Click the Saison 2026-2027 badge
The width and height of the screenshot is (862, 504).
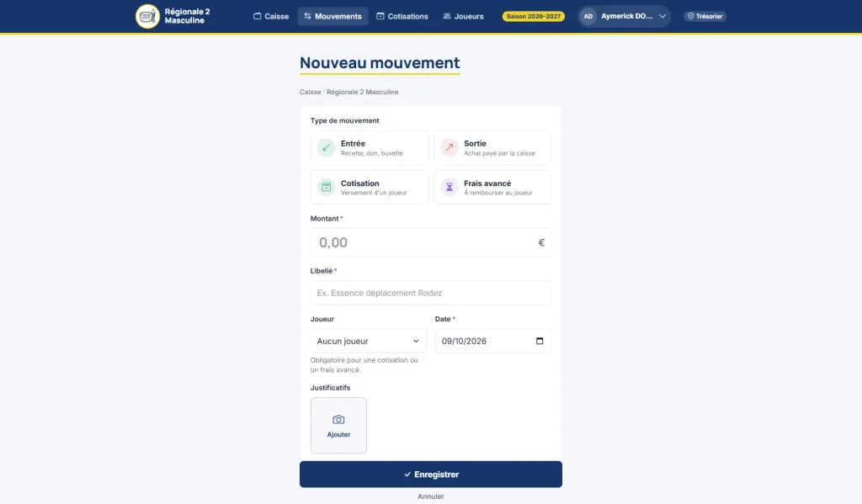[x=533, y=17]
